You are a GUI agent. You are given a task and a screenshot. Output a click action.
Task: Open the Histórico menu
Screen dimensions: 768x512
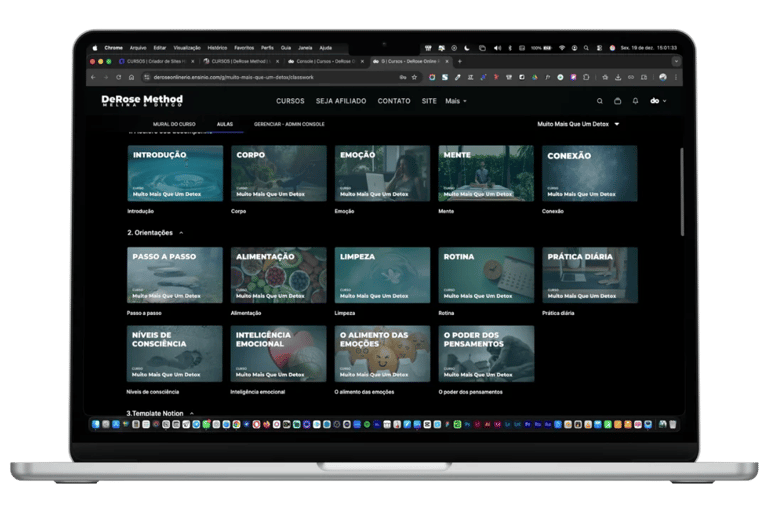tap(217, 48)
